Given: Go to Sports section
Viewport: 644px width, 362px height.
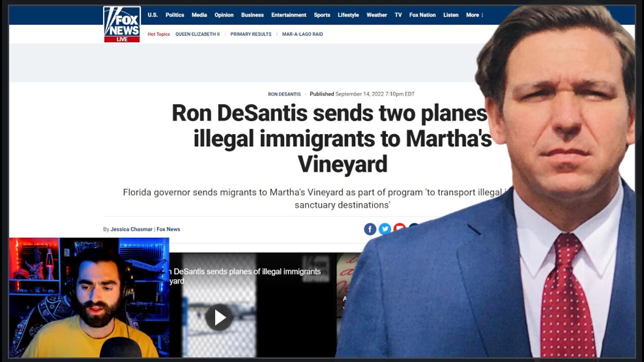Looking at the screenshot, I should coord(322,15).
